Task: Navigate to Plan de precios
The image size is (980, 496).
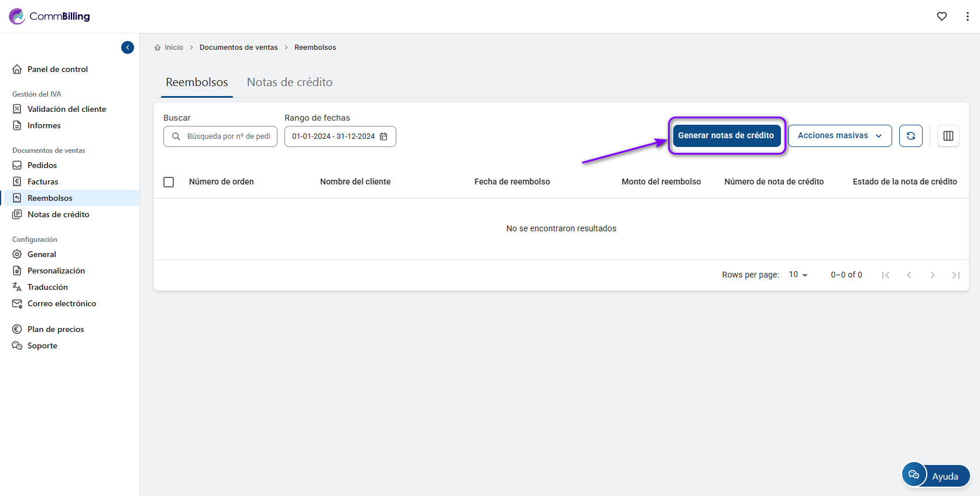Action: click(56, 329)
